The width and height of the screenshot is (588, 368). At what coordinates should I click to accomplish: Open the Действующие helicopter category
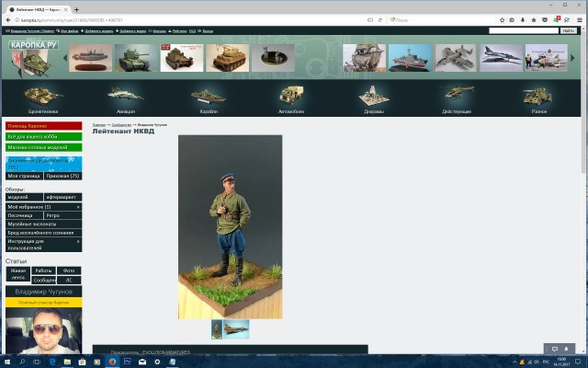pyautogui.click(x=457, y=97)
